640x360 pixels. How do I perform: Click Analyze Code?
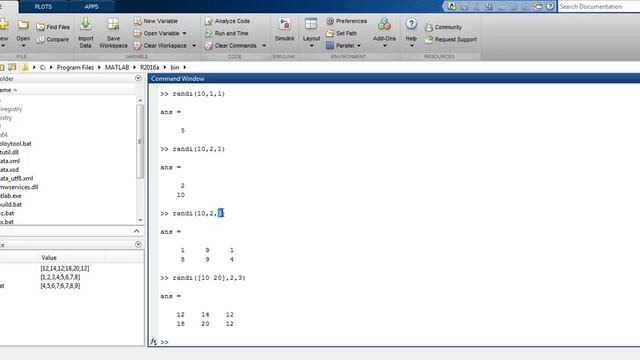coord(227,21)
